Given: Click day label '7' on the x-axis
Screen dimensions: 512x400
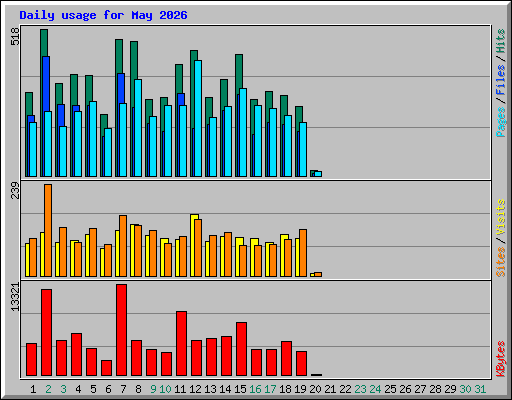Looking at the screenshot, I should point(123,389).
